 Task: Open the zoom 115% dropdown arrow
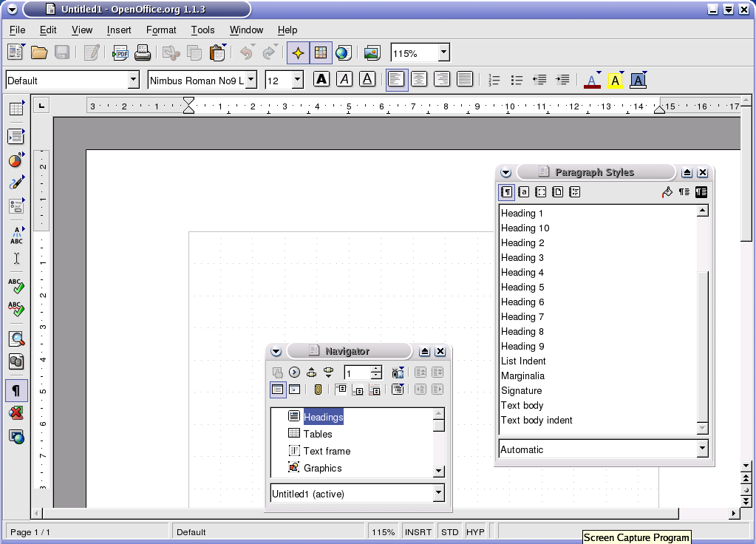443,52
